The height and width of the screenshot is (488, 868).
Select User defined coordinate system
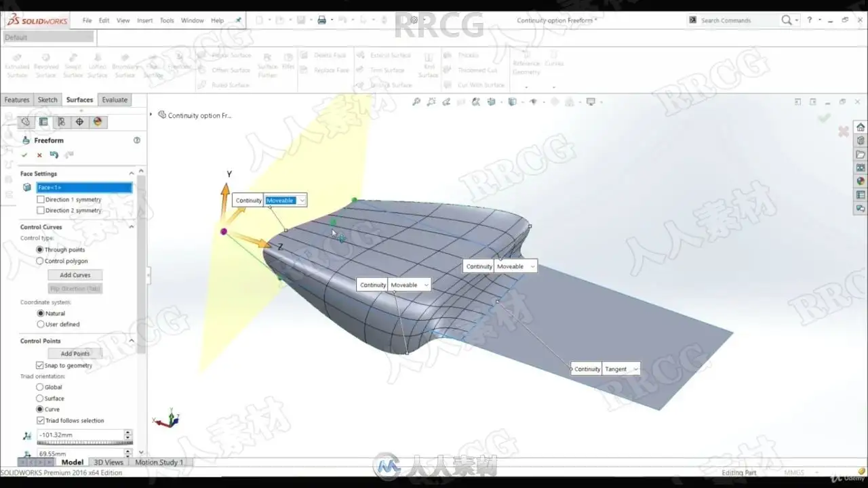click(x=41, y=324)
